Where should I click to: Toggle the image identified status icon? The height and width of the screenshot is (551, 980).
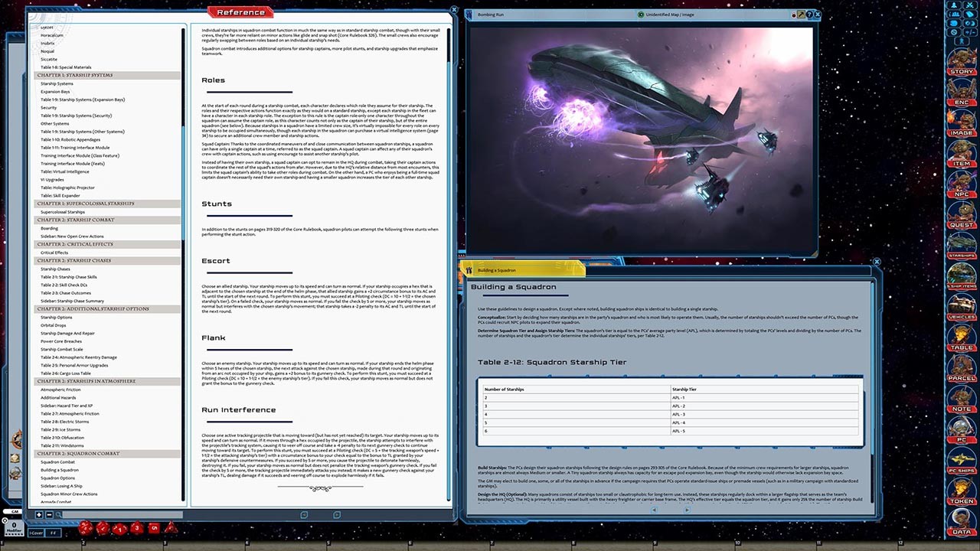[641, 15]
